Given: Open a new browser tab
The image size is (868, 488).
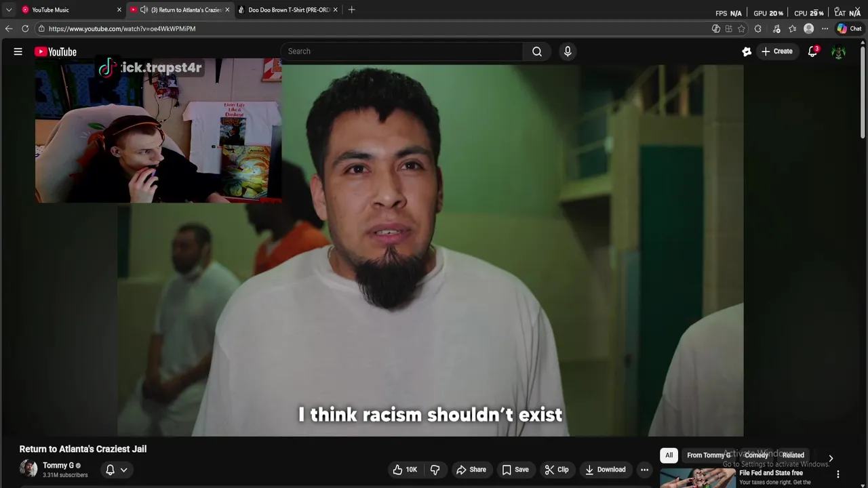Looking at the screenshot, I should 351,9.
